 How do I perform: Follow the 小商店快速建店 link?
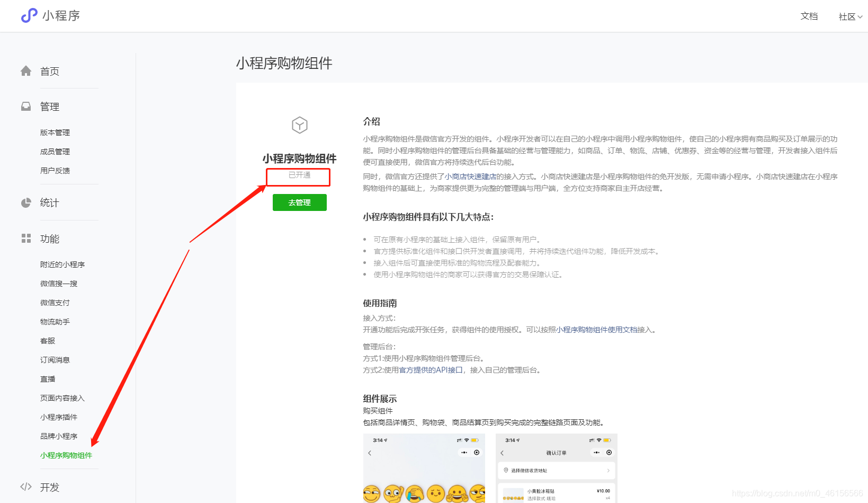[471, 177]
